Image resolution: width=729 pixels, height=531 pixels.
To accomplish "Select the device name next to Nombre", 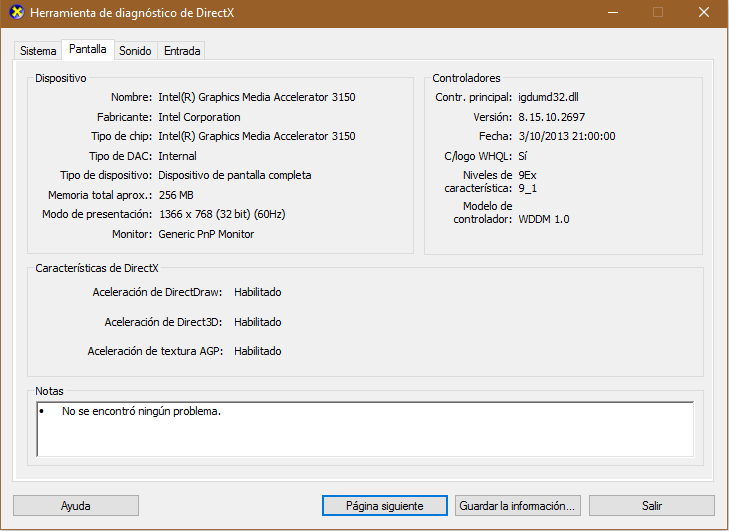I will pos(257,97).
